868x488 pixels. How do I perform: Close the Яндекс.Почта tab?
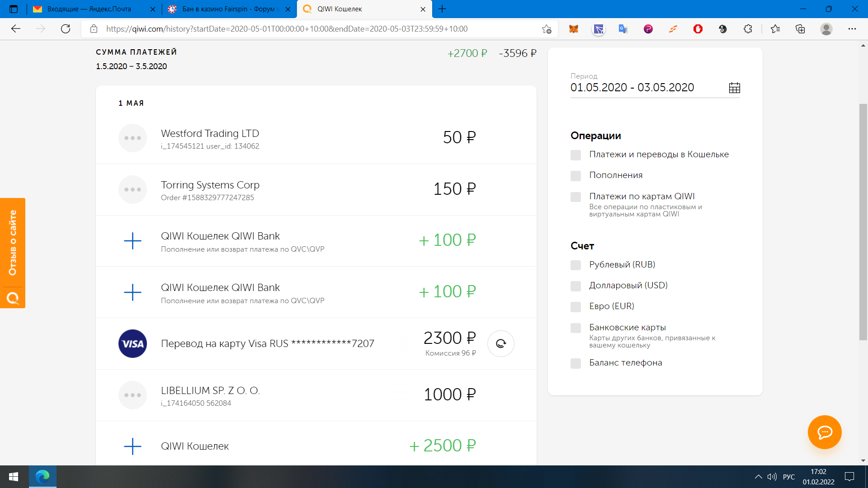coord(152,9)
